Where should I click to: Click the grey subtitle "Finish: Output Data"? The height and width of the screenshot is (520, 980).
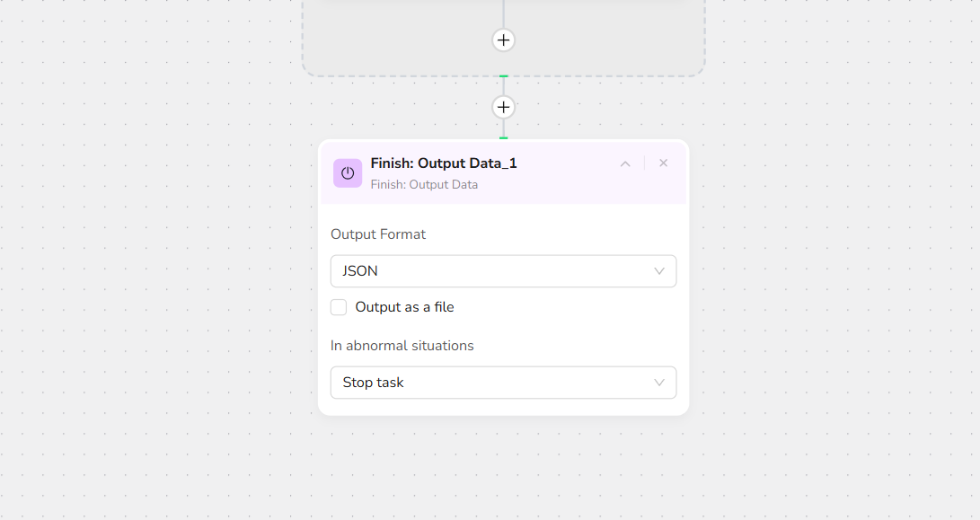[x=424, y=185]
